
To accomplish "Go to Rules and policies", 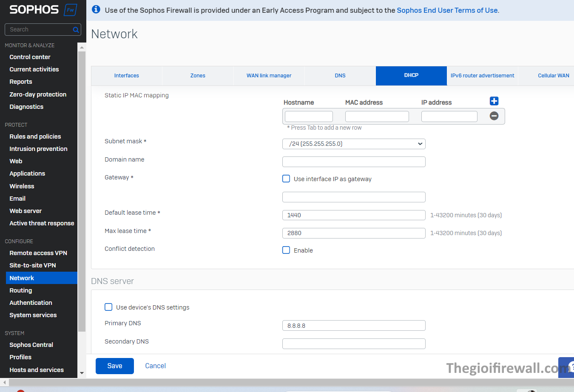I will (x=35, y=136).
